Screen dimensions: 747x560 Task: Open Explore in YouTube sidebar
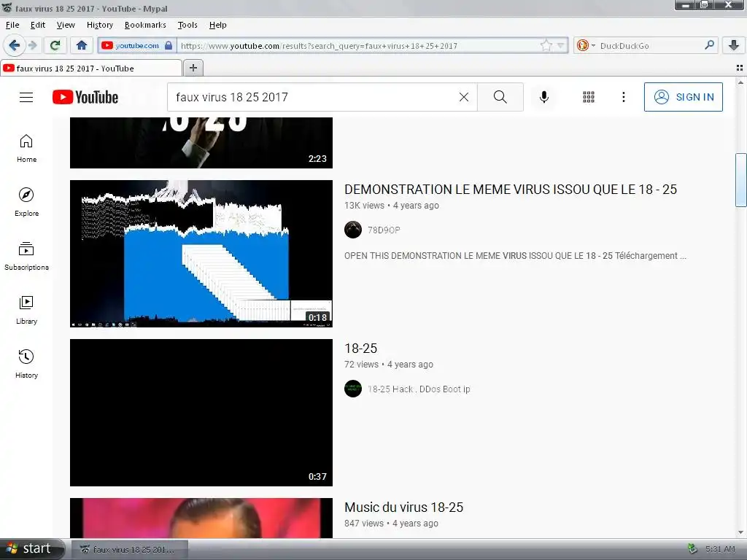(26, 203)
